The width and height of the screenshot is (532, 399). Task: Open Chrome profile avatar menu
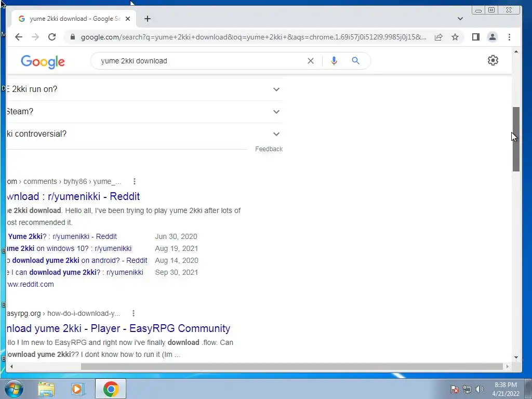tap(493, 37)
